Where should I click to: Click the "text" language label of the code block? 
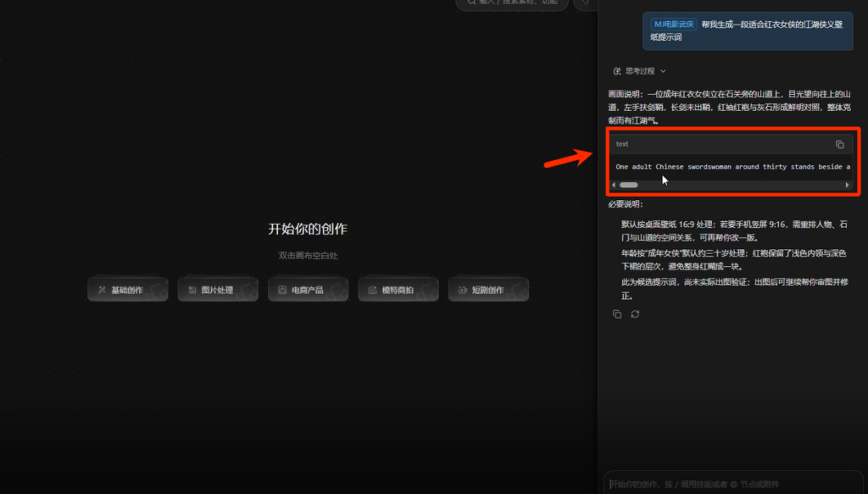coord(622,144)
